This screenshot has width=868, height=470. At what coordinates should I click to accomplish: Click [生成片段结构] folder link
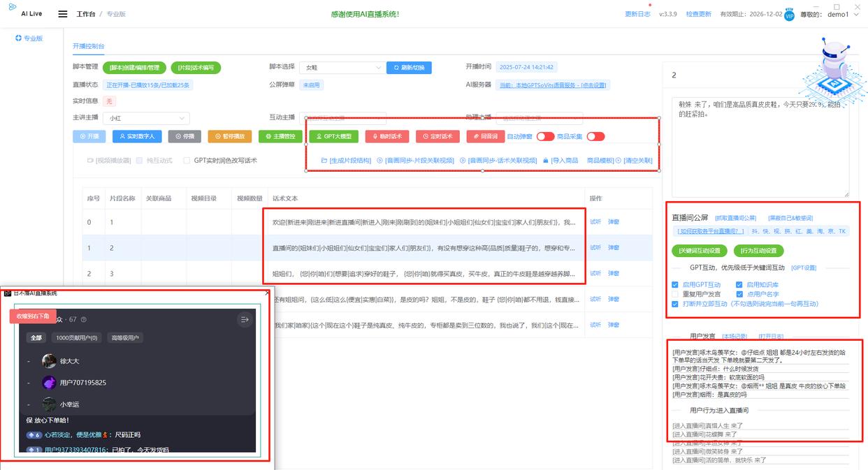tap(346, 160)
